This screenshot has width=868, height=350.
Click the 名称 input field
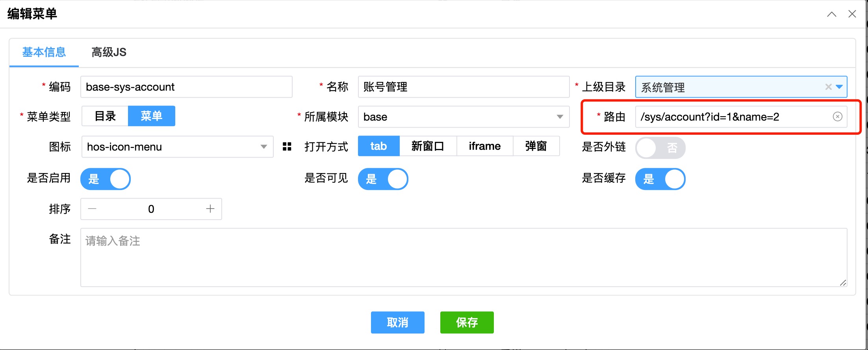[x=464, y=87]
